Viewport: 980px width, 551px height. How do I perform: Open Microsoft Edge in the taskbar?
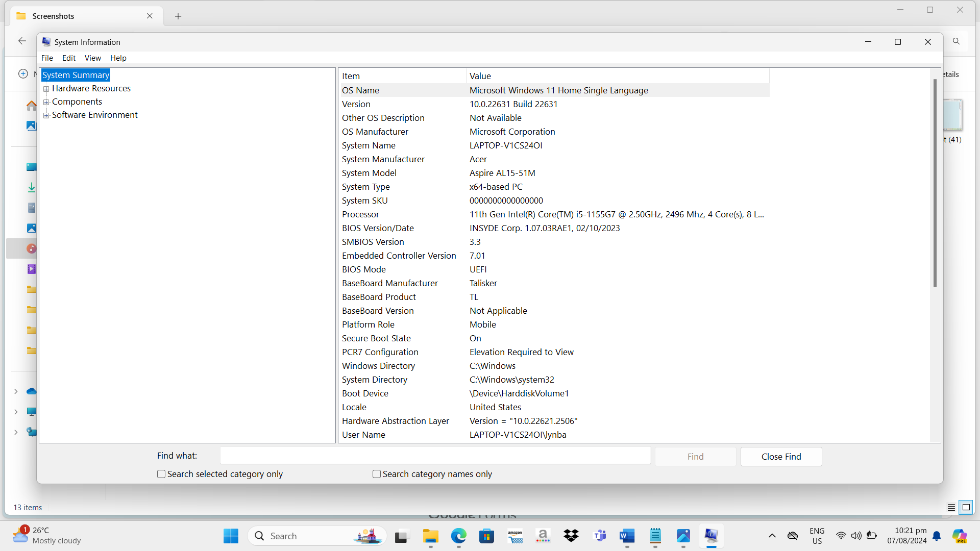tap(458, 536)
